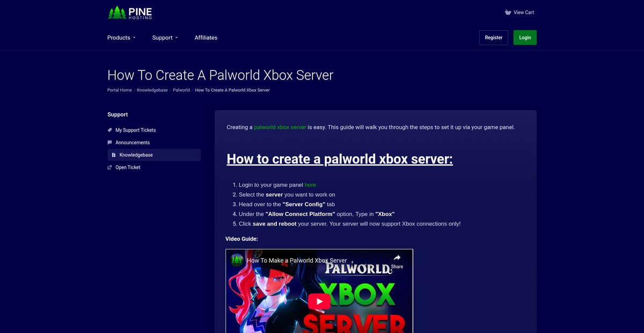The width and height of the screenshot is (644, 333).
Task: Select Knowledgebase in the Support sidebar
Action: 154,155
